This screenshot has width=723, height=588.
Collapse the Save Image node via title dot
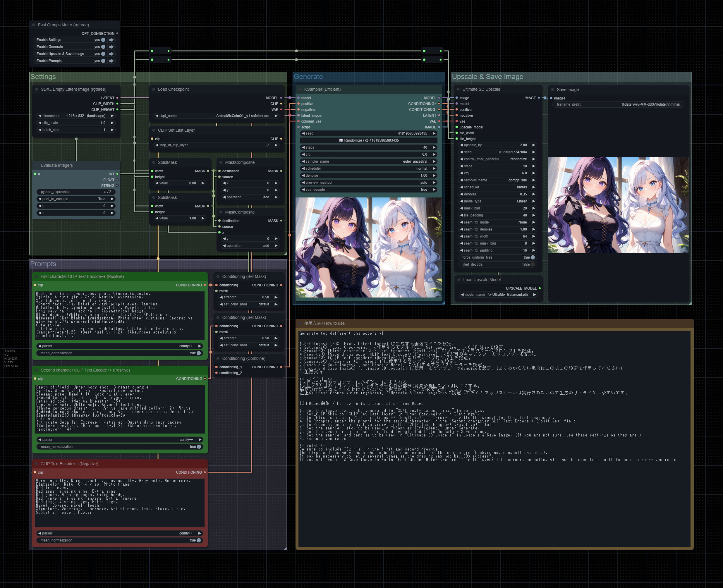click(x=552, y=90)
